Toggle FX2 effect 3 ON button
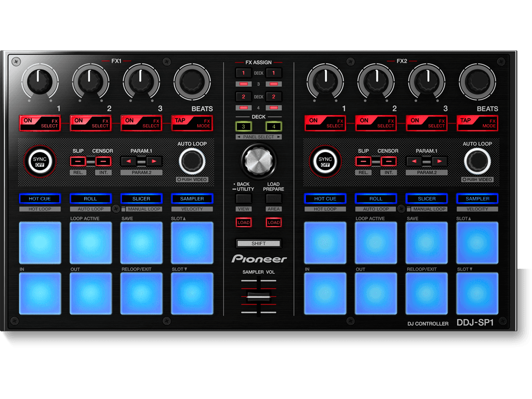Screen dimensions: 532x399 click(427, 123)
